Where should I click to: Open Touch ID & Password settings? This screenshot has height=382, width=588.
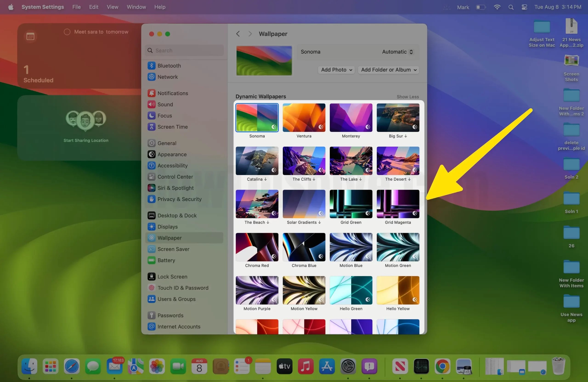click(x=183, y=288)
